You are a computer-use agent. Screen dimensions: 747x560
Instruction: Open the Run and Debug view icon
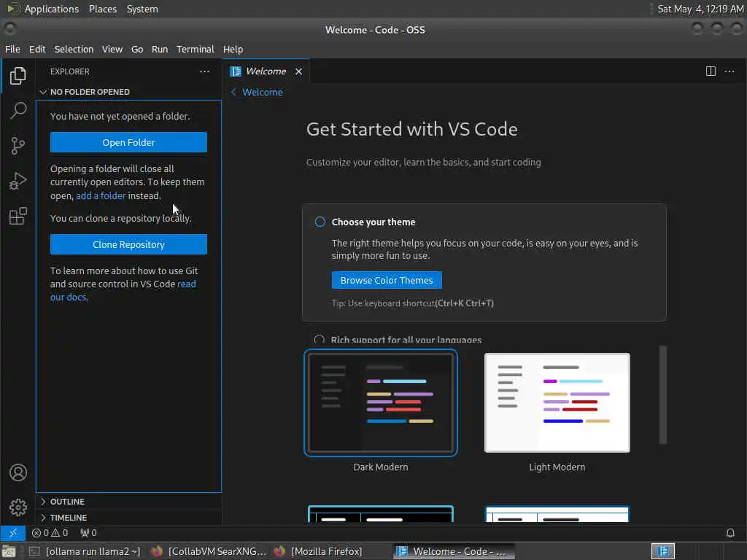[x=18, y=181]
